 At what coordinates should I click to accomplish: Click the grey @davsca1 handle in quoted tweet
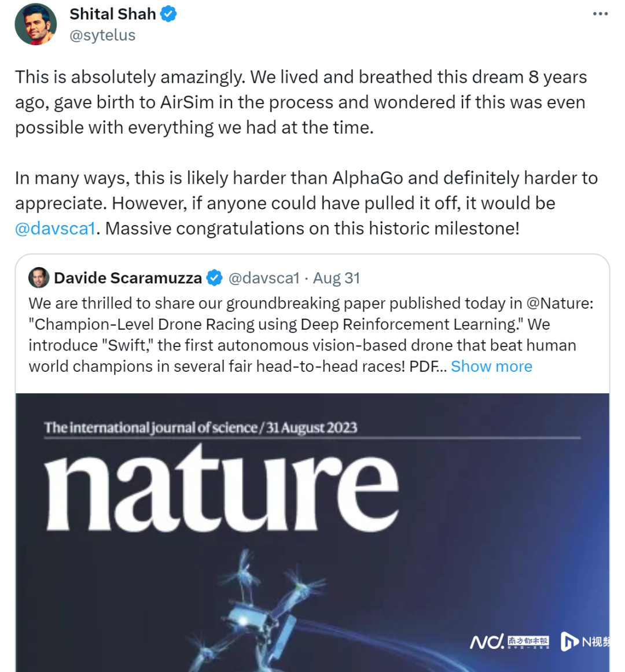[x=264, y=278]
